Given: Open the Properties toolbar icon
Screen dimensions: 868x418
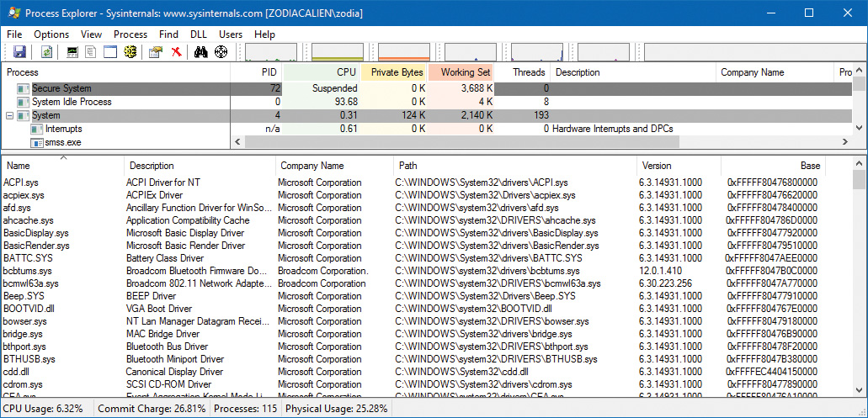Looking at the screenshot, I should (156, 52).
